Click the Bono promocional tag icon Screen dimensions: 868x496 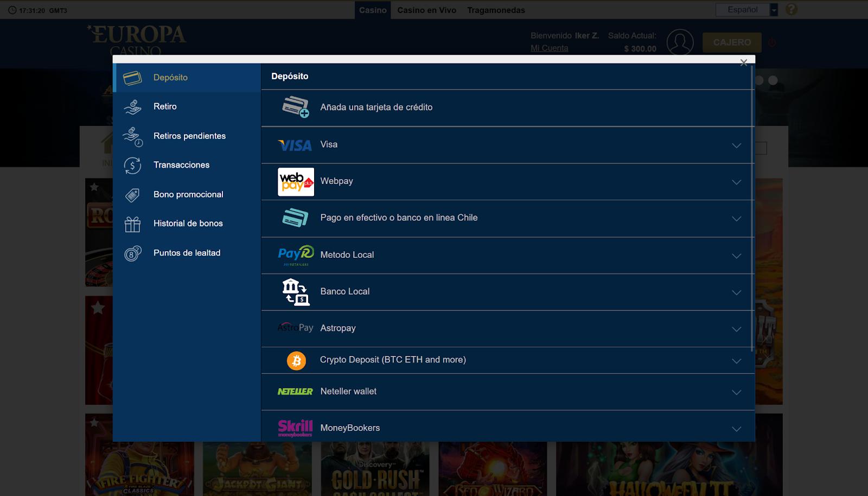(x=132, y=195)
